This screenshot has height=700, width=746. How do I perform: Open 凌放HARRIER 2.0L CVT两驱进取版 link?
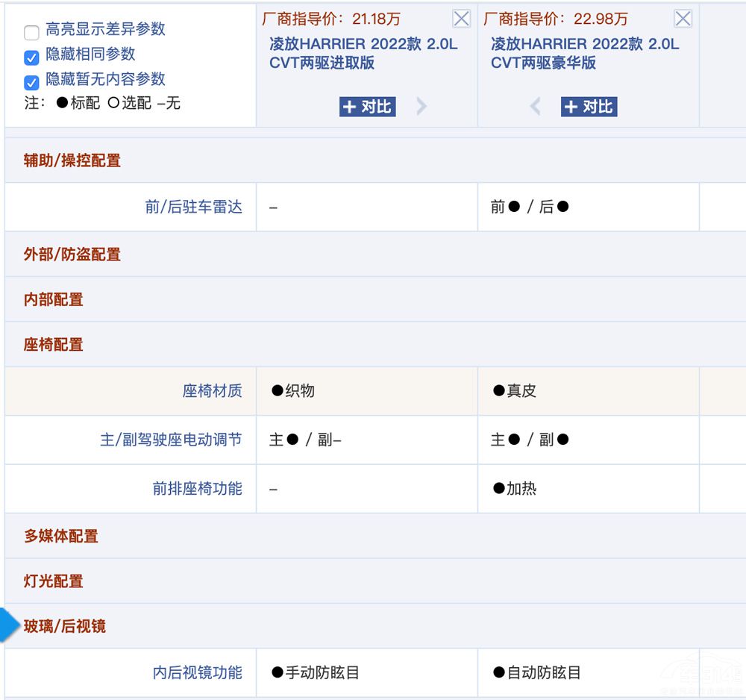[363, 53]
